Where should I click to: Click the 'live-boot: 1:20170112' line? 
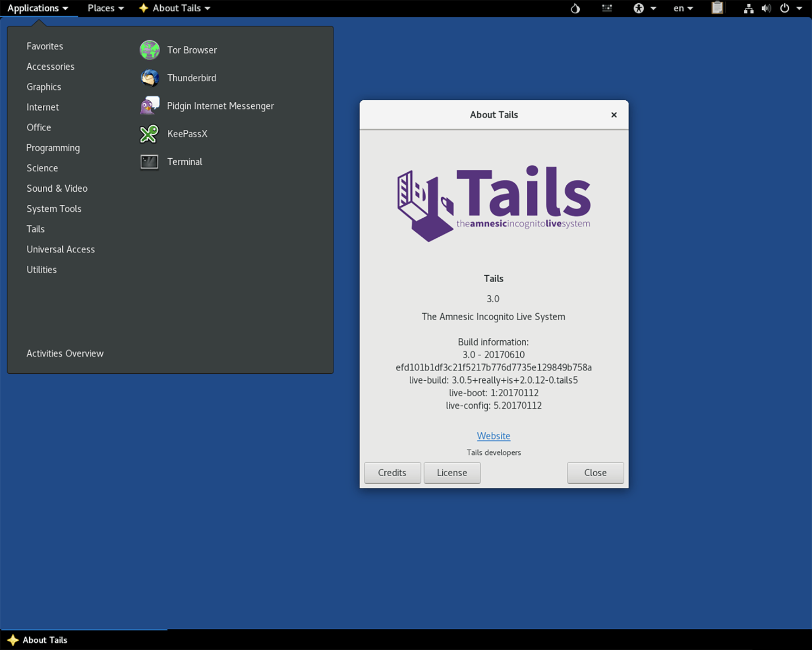[494, 393]
